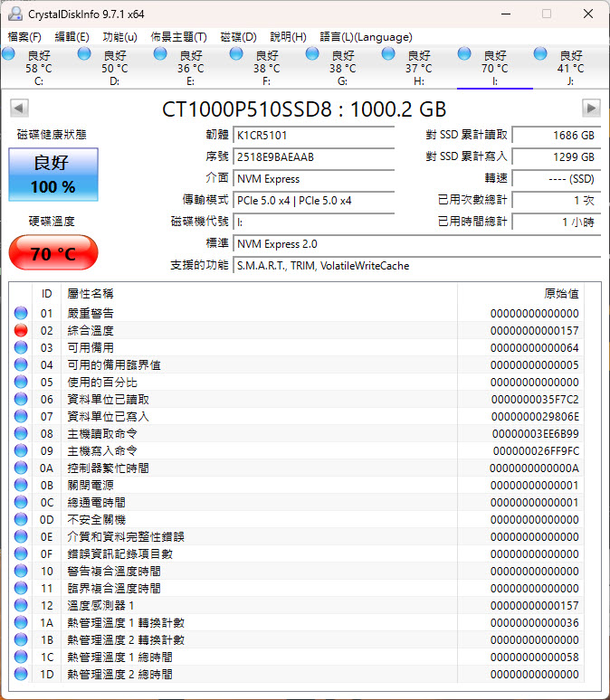610x700 pixels.
Task: Select drive F: disk tab
Action: 266,68
